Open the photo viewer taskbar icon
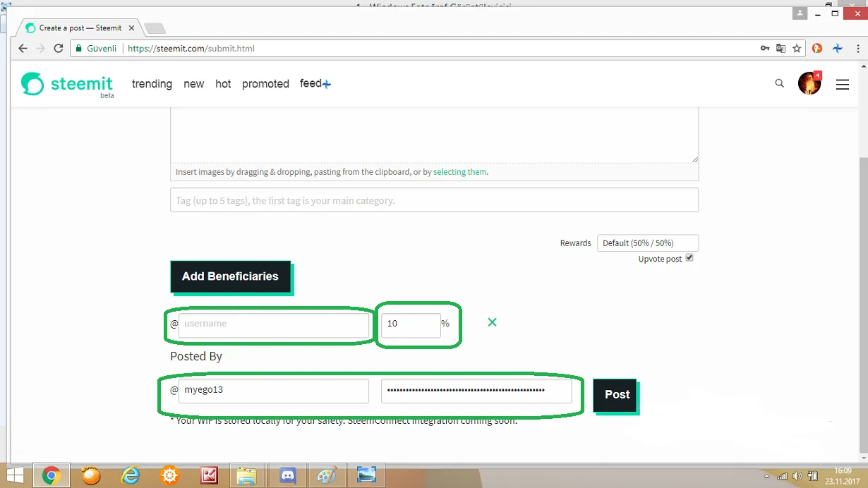The height and width of the screenshot is (488, 868). pos(367,476)
